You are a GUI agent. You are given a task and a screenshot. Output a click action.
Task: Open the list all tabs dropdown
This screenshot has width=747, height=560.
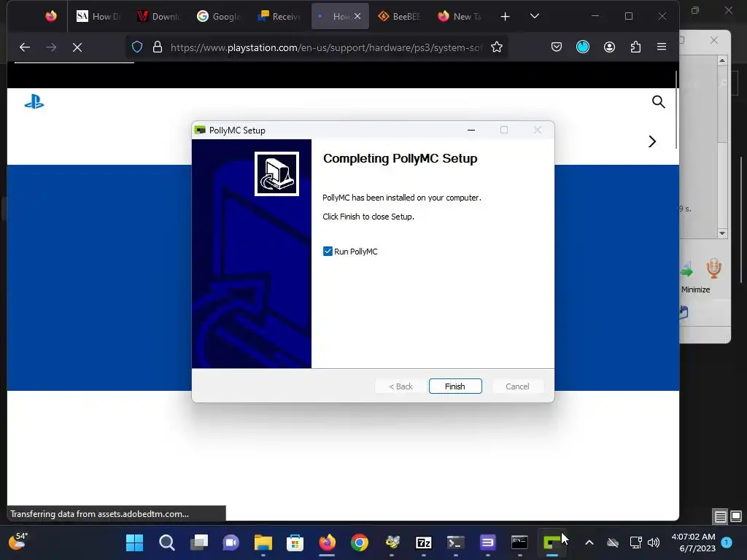pyautogui.click(x=535, y=16)
